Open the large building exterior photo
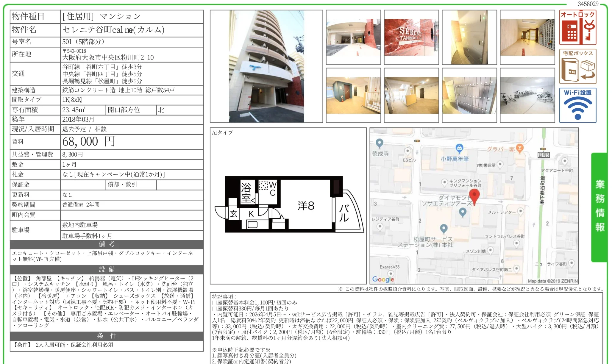The image size is (612, 364). pos(266,66)
